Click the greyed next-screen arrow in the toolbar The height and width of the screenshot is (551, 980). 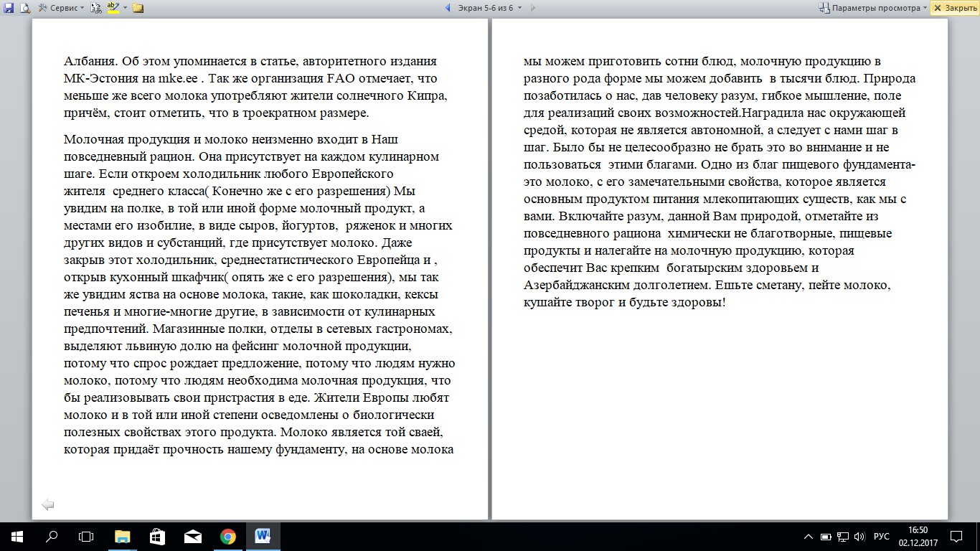pyautogui.click(x=533, y=8)
